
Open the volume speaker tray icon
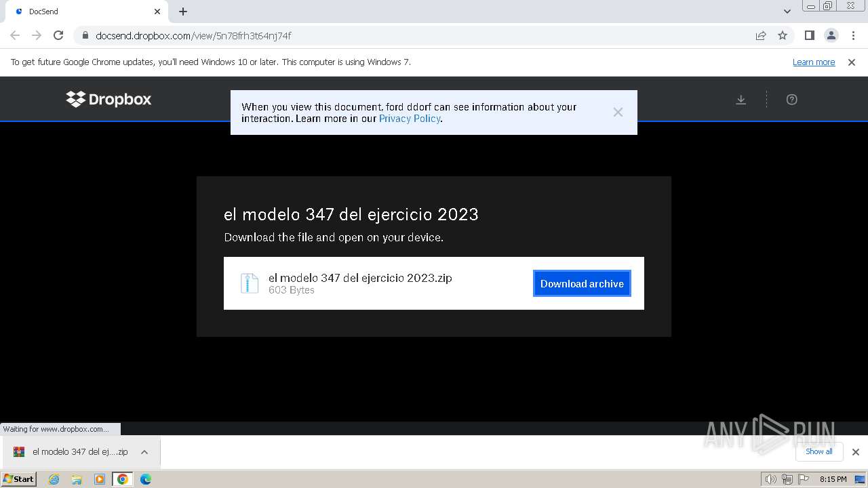pos(770,479)
